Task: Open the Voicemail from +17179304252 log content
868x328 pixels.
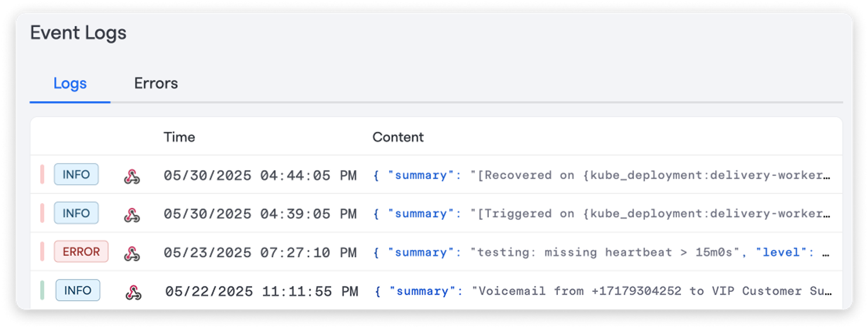Action: point(603,291)
